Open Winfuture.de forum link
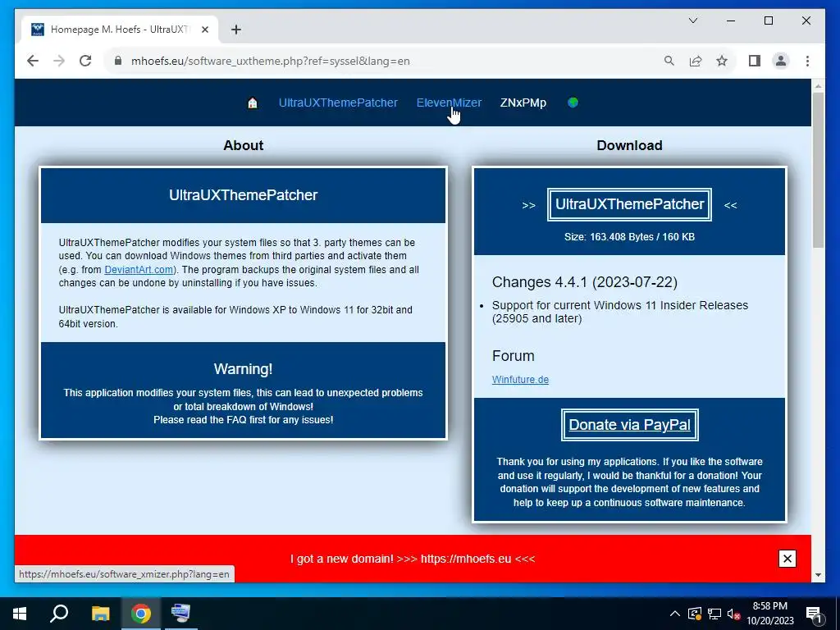840x630 pixels. [520, 379]
